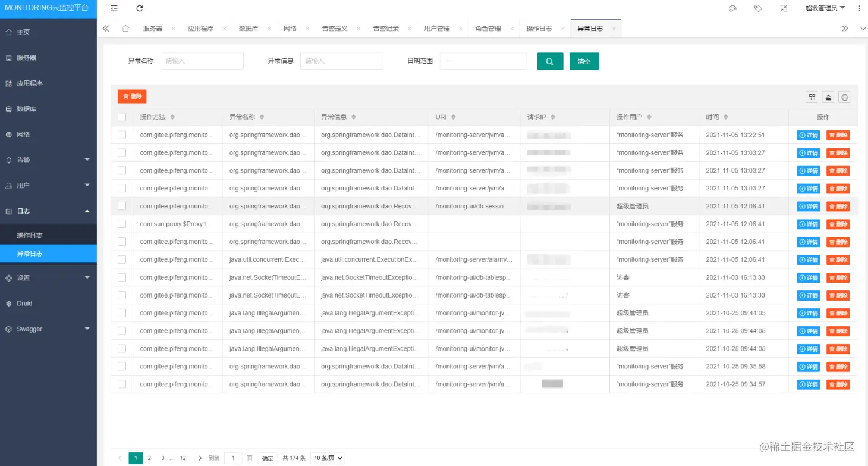Click the pagination 确定 button
The height and width of the screenshot is (466, 868).
click(x=268, y=458)
